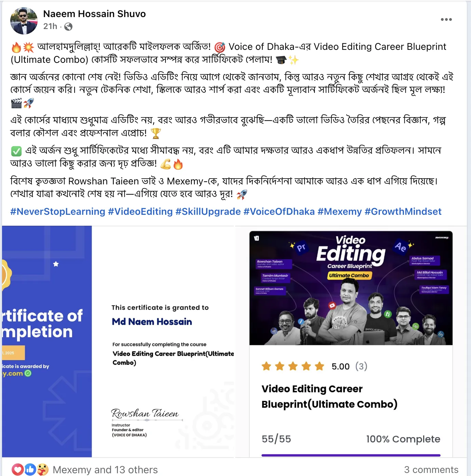471x476 pixels.
Task: Open the three-dot post options menu
Action: coord(446,19)
